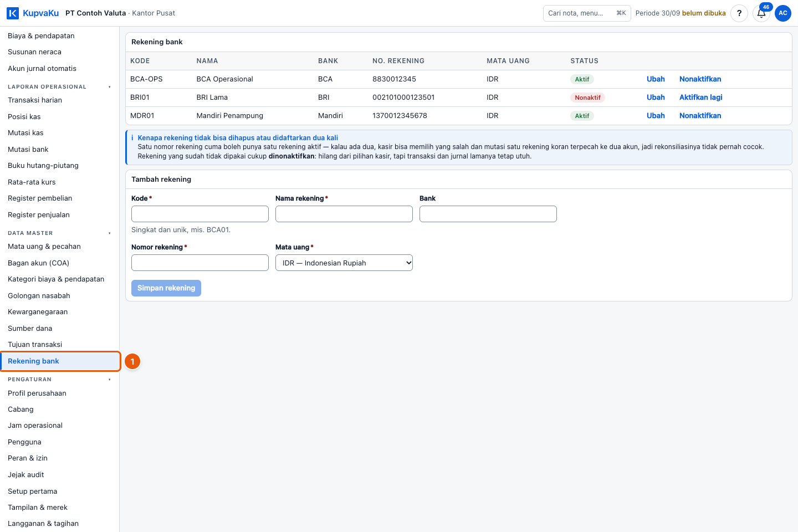
Task: Focus the Kode input field
Action: (x=200, y=214)
